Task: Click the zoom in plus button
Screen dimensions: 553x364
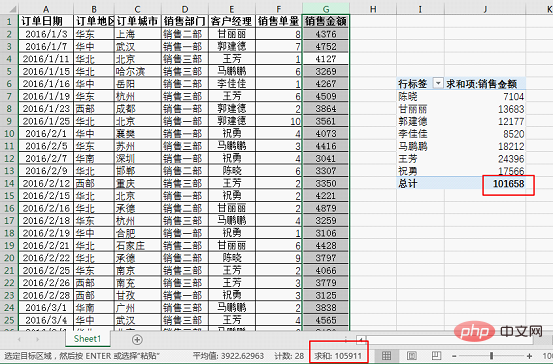Action: 529,356
